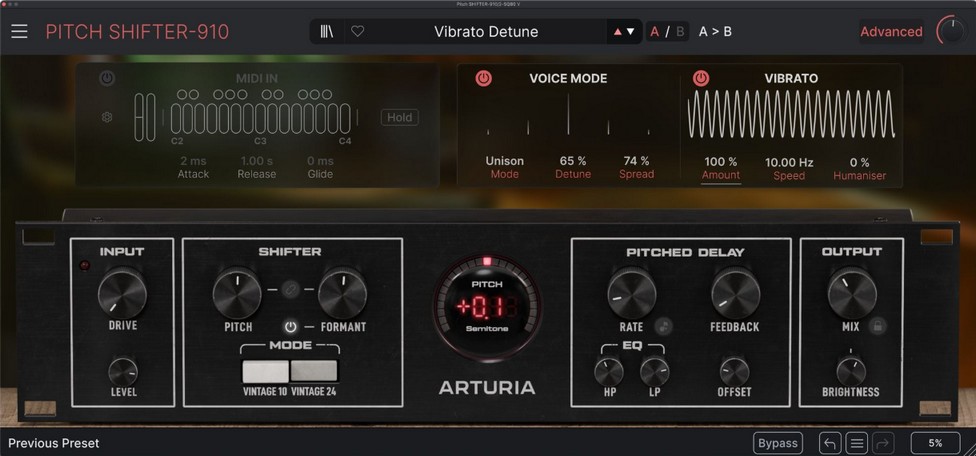The height and width of the screenshot is (456, 976).
Task: Click the 0 % Humaniser value
Action: [x=860, y=162]
